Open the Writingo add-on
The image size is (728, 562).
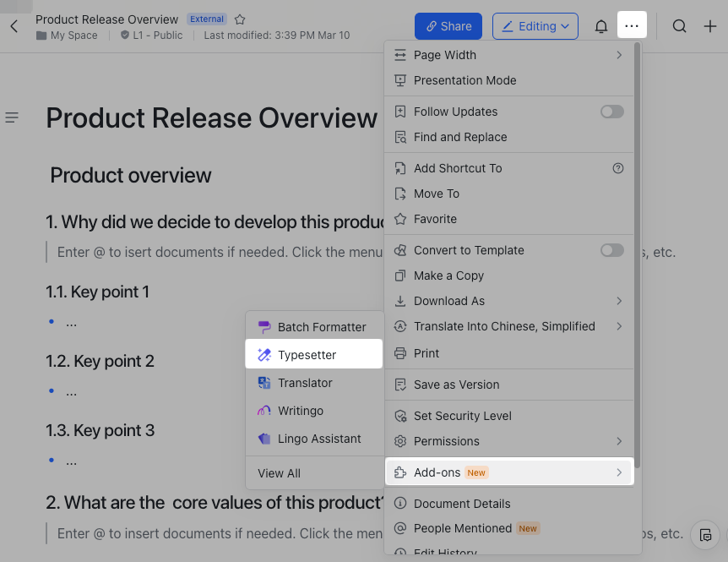click(301, 411)
